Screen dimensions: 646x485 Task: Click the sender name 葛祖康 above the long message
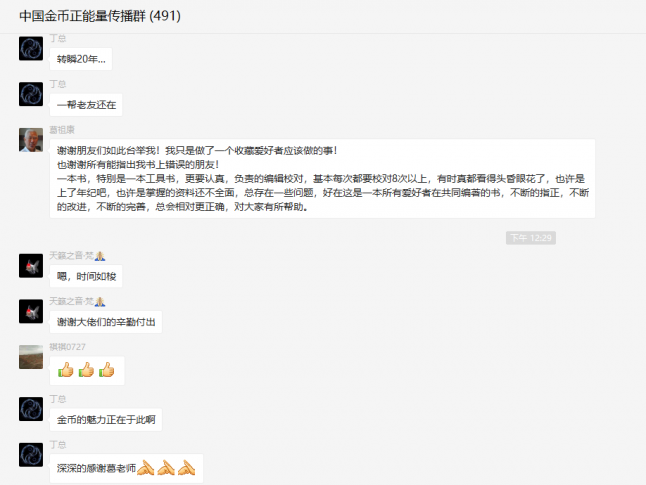(x=62, y=130)
